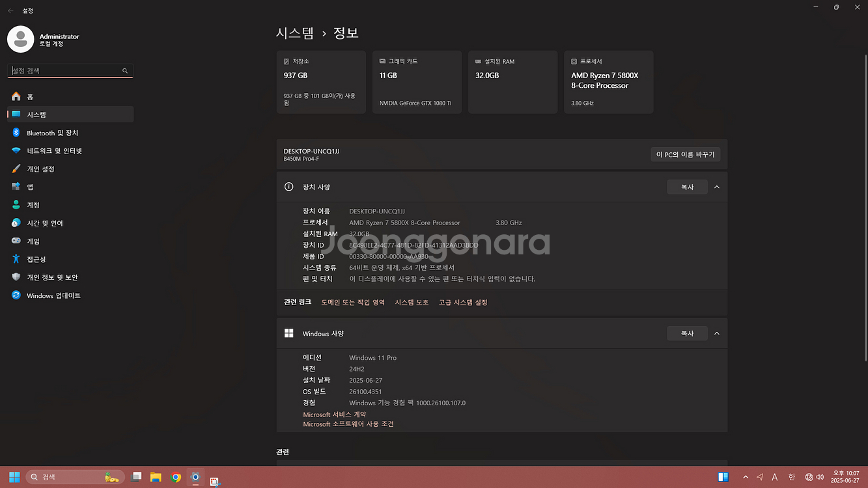This screenshot has width=868, height=488.
Task: Open the Windows Start button
Action: 14,477
